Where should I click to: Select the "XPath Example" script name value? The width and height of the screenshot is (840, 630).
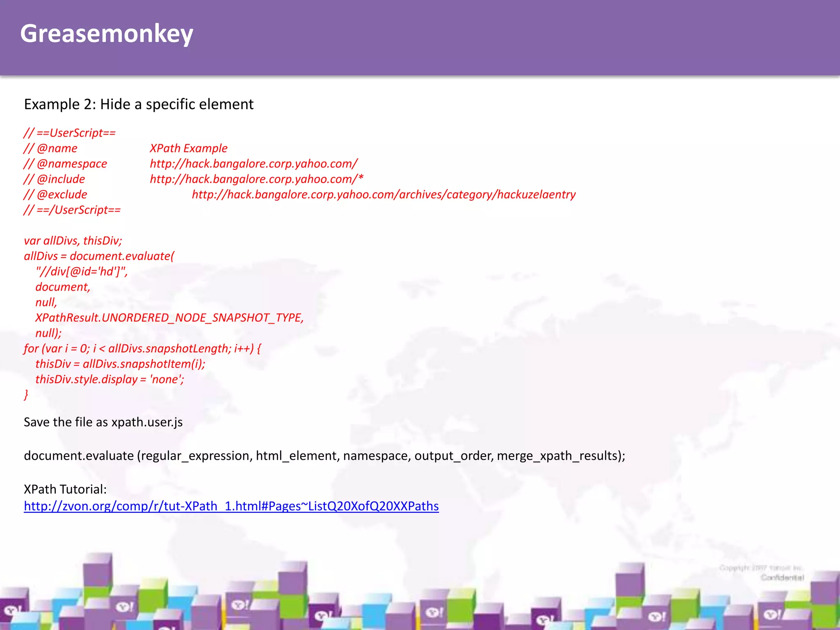(189, 148)
